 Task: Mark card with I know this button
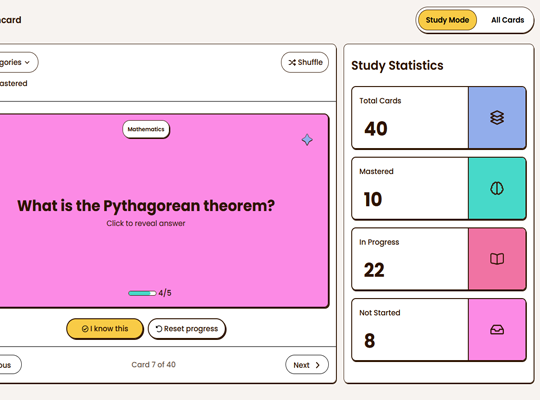click(105, 329)
